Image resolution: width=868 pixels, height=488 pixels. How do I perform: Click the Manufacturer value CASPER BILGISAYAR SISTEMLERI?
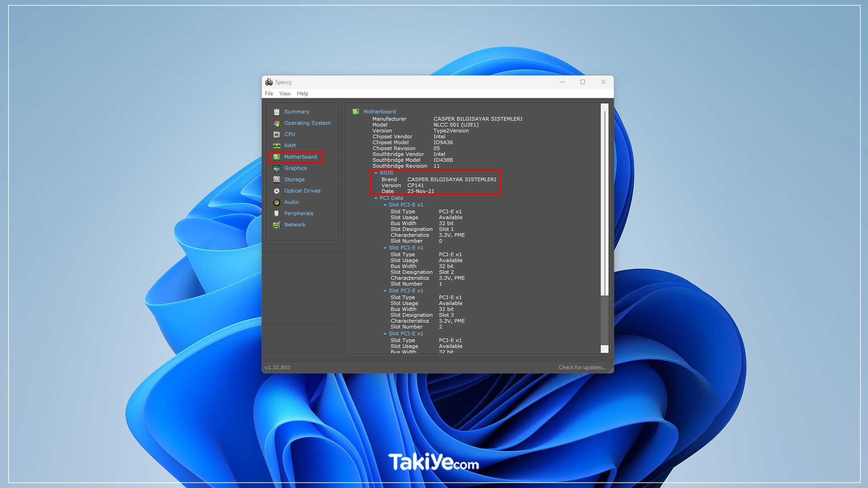[478, 119]
